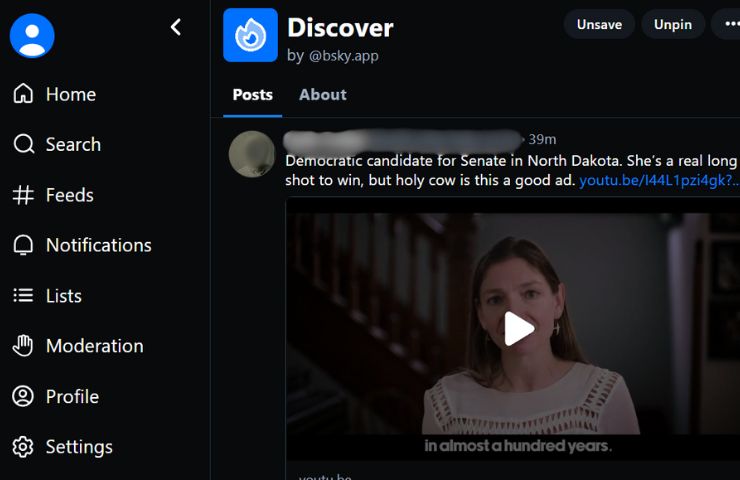The image size is (740, 480).
Task: Click the @bsky.app feed author handle
Action: 343,56
